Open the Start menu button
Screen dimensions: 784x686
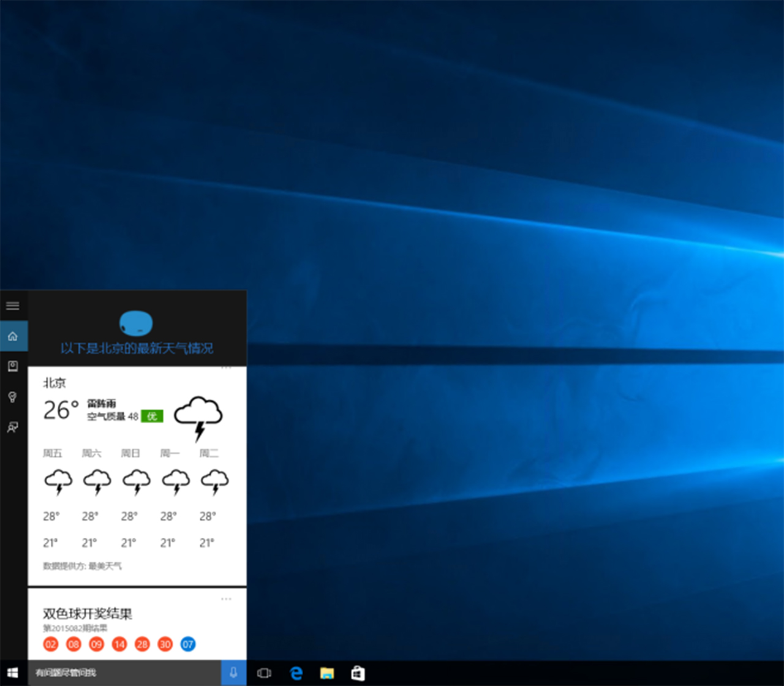click(x=12, y=672)
